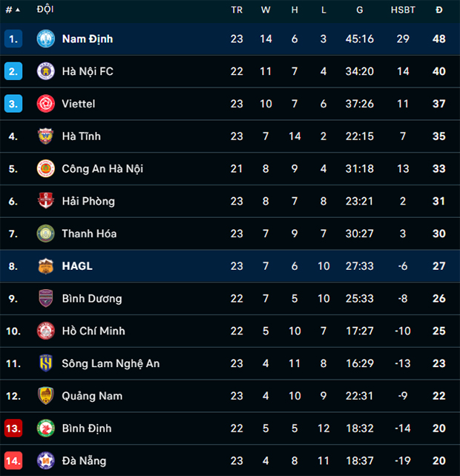460x476 pixels.
Task: Open the Bình Dương team page
Action: click(x=92, y=298)
